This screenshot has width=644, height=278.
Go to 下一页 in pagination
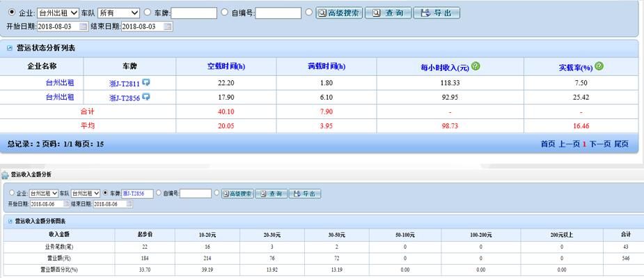tap(600, 144)
